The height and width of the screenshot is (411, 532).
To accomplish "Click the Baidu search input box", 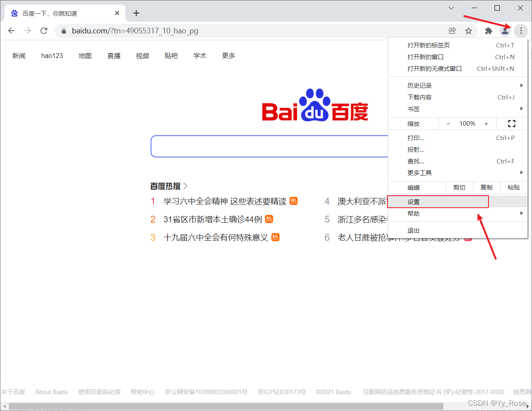I will (269, 146).
